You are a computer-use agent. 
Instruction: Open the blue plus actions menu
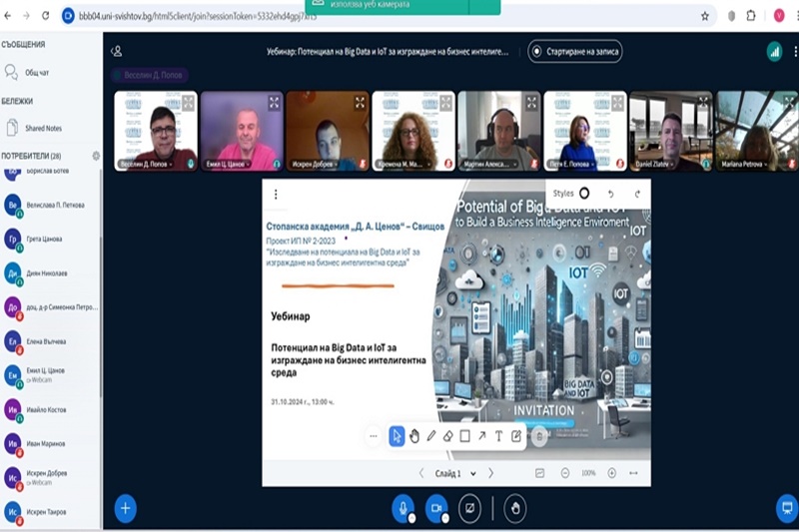(126, 508)
